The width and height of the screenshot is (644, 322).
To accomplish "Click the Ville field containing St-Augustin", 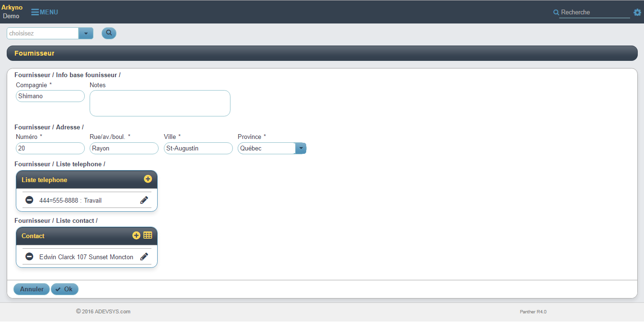I will click(198, 148).
